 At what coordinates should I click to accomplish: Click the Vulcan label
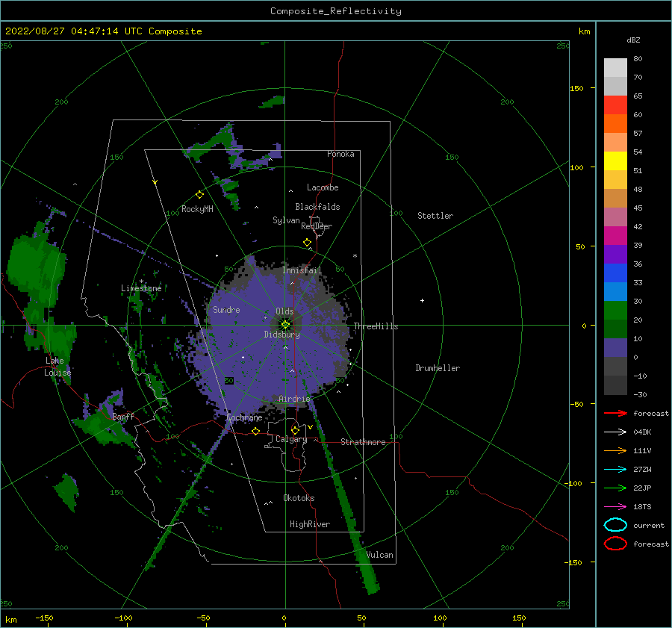[379, 555]
